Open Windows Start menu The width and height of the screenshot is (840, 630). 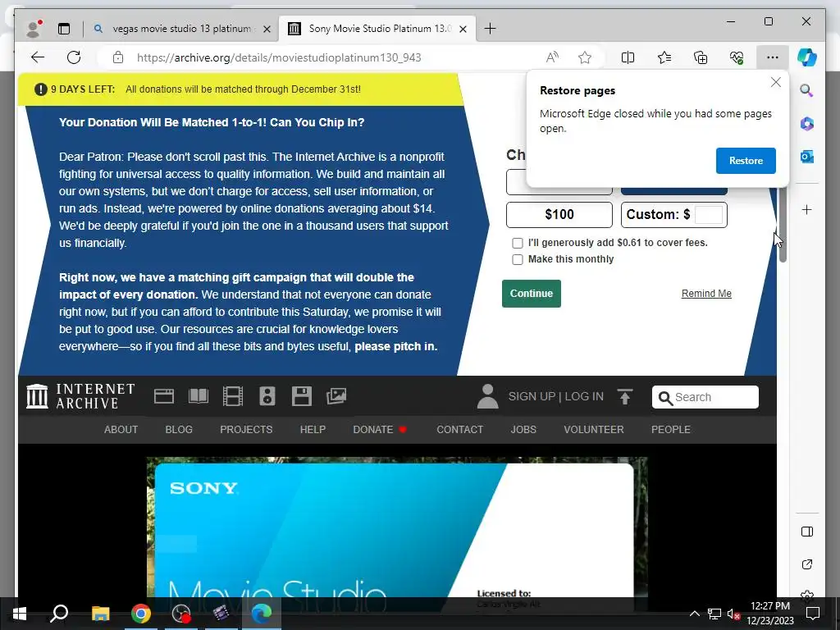tap(20, 614)
